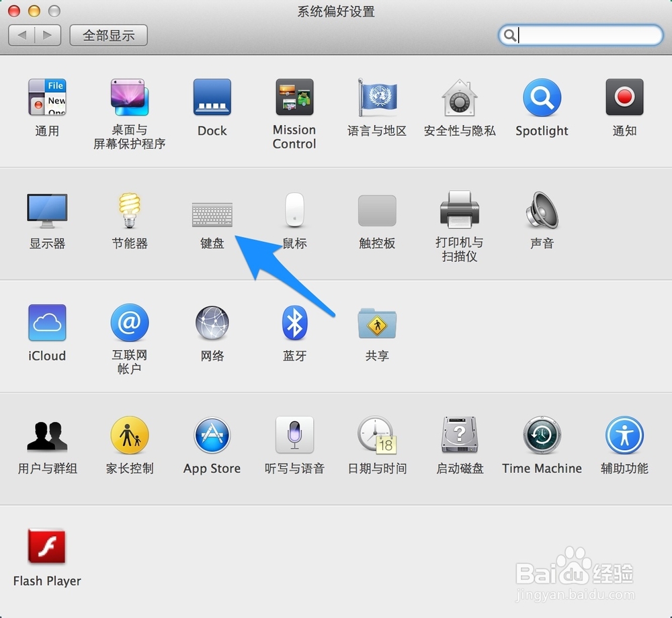This screenshot has width=672, height=618.
Task: Open Time Machine preferences icon
Action: [542, 435]
